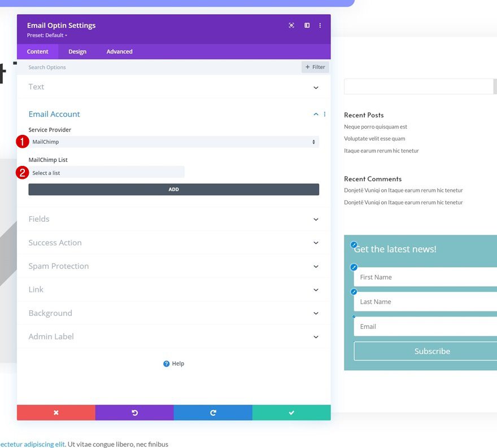Image resolution: width=497 pixels, height=448 pixels.
Task: Expand the settings modal to fullscreen
Action: pyautogui.click(x=291, y=25)
